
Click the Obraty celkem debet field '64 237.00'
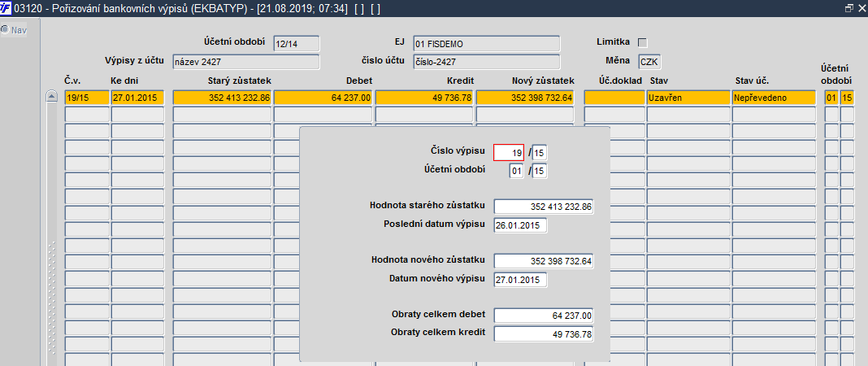[544, 316]
